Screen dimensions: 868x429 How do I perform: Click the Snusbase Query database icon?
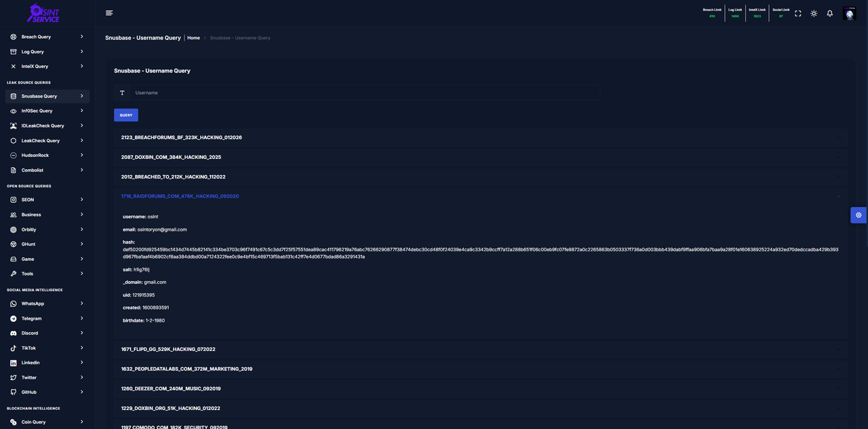(x=14, y=96)
